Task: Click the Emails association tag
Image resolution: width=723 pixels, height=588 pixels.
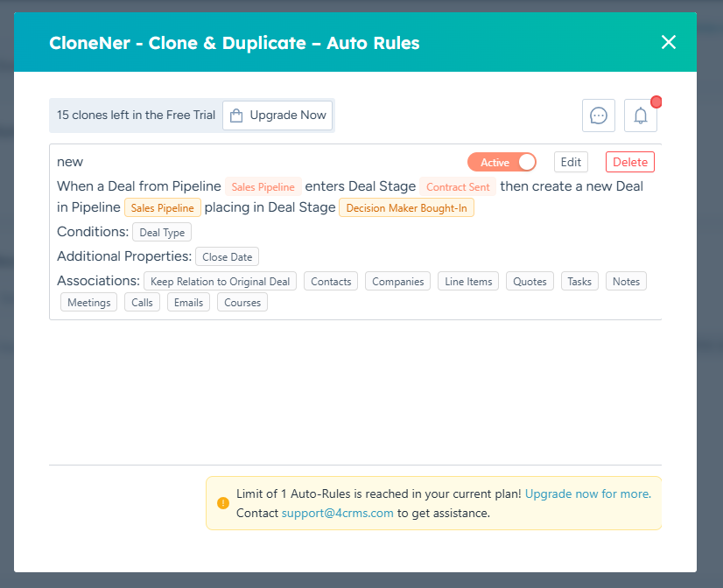Action: tap(188, 302)
